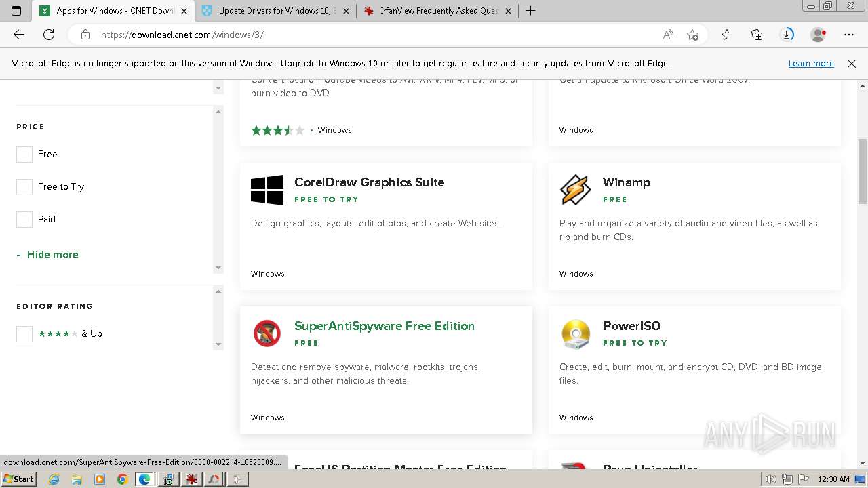
Task: Click the page vertical scrollbar thumb
Action: [863, 171]
